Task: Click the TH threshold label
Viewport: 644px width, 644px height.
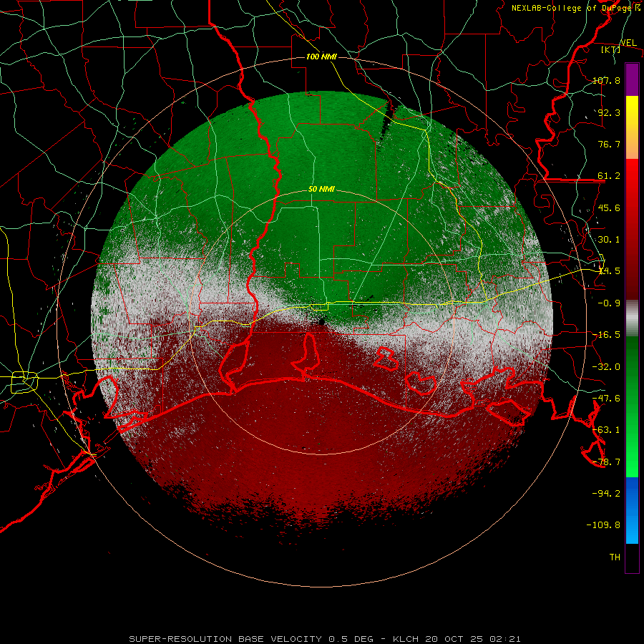Action: tap(615, 557)
